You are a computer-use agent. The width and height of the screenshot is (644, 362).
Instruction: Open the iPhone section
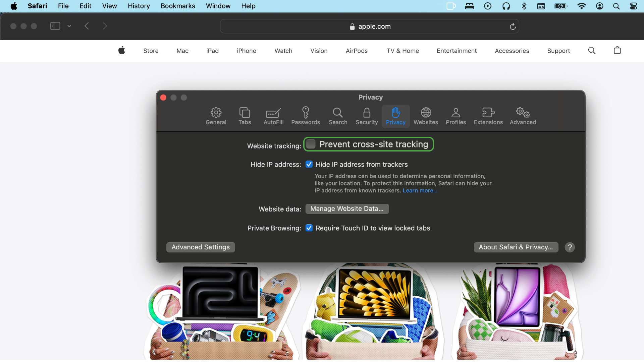(x=247, y=51)
